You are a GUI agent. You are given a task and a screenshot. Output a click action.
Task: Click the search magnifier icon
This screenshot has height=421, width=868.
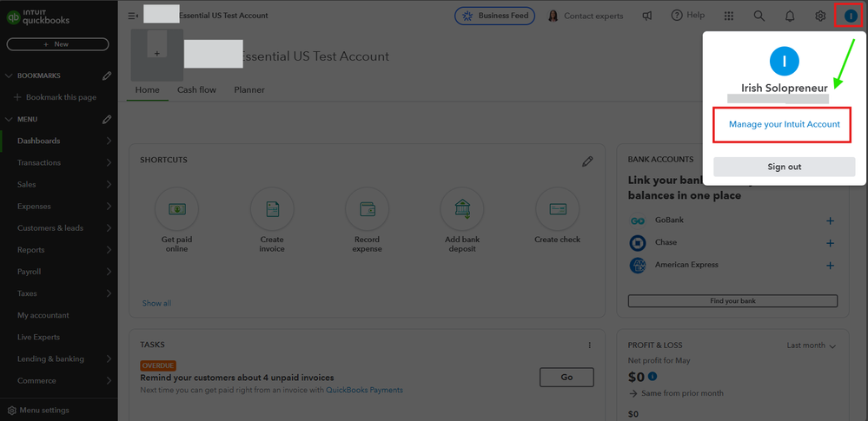click(x=759, y=16)
